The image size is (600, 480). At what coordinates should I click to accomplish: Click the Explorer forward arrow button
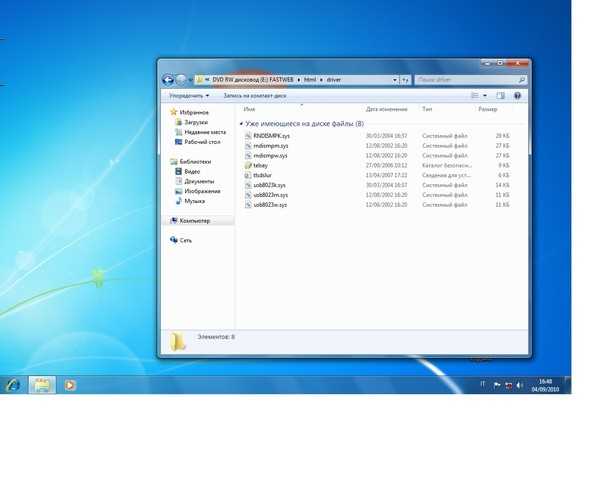pyautogui.click(x=181, y=80)
